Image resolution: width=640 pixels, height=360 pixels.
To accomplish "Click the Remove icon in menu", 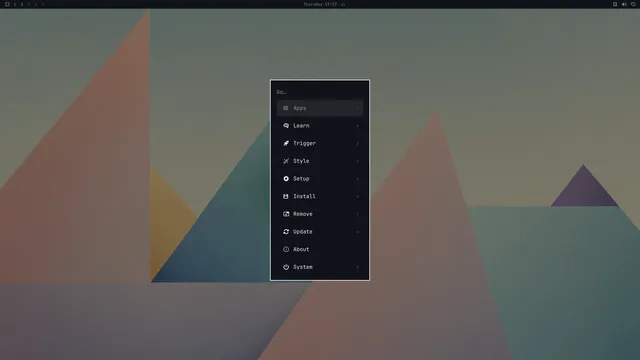I will point(286,214).
